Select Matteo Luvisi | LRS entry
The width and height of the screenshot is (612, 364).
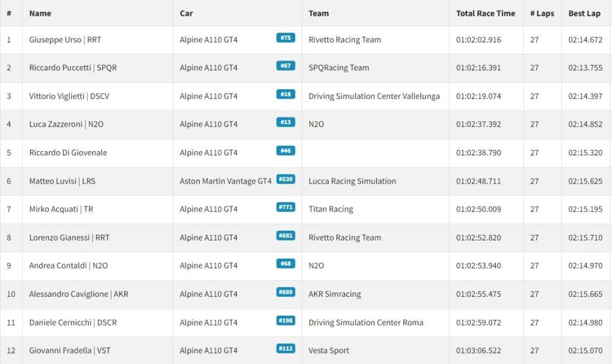tap(62, 181)
